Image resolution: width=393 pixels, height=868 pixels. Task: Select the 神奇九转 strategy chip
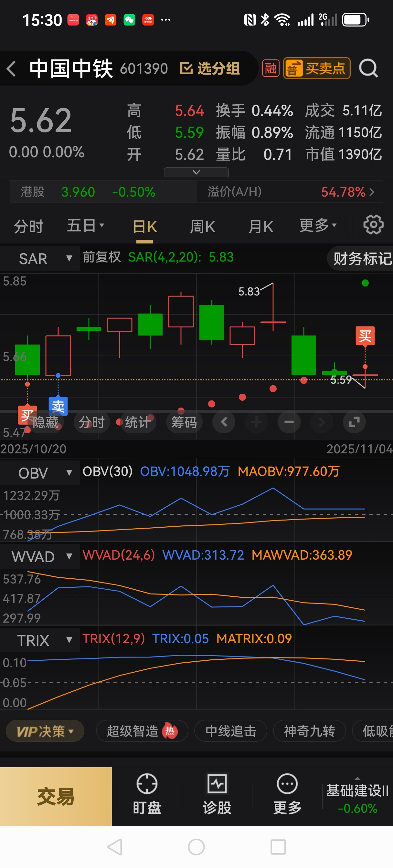(309, 731)
